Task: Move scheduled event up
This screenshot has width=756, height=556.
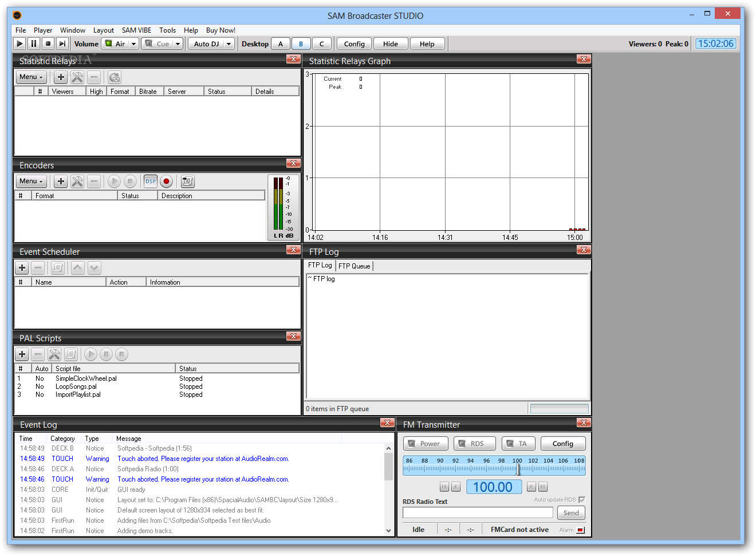Action: pos(78,268)
